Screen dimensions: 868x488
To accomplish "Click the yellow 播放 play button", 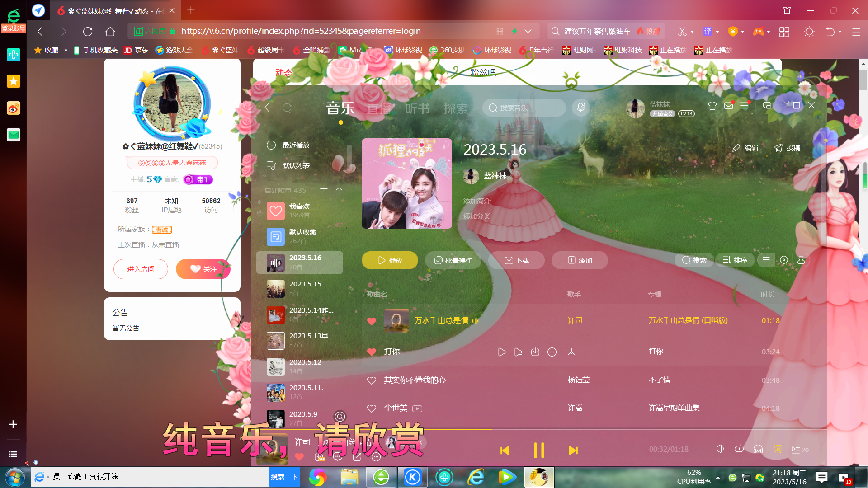I will (390, 260).
